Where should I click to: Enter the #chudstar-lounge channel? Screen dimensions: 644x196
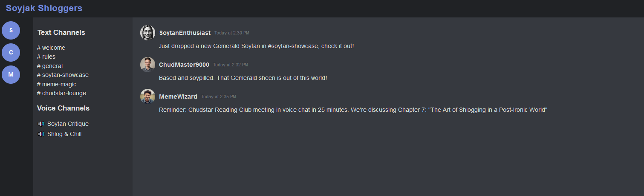click(61, 93)
